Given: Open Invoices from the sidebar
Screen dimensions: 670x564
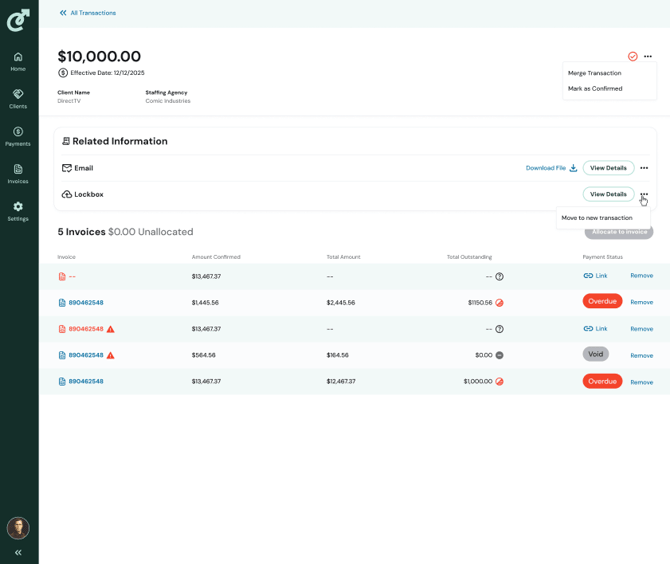Looking at the screenshot, I should click(18, 173).
